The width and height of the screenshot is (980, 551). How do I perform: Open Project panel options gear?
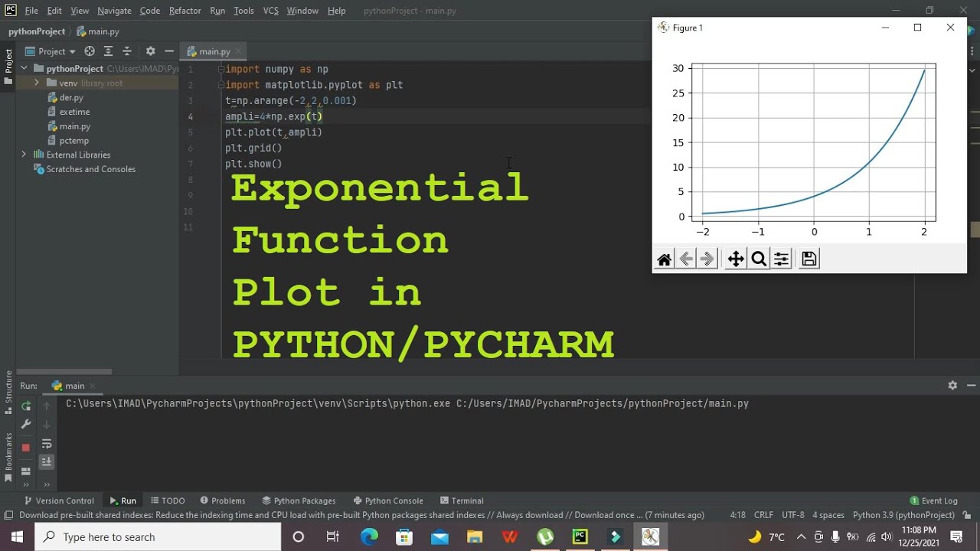point(150,51)
